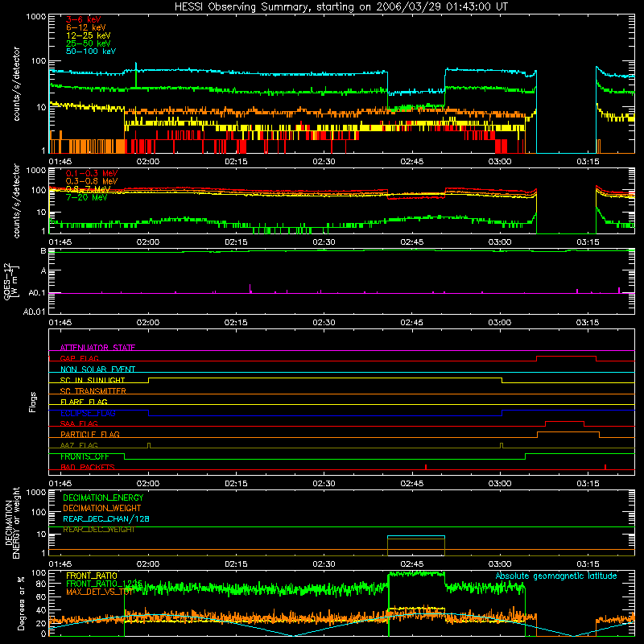This screenshot has height=644, width=644.
Task: Select the red 0.1-0.3 MeV legend label
Action: click(92, 173)
